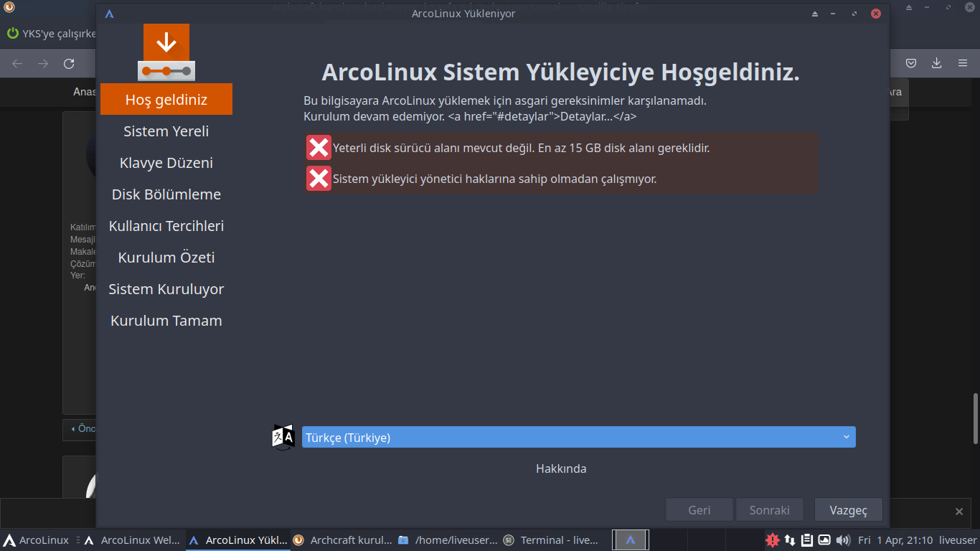Click the 'Yeterli disk sürücü alanı mevcut değil' message
Image resolution: width=980 pixels, height=551 pixels.
522,148
